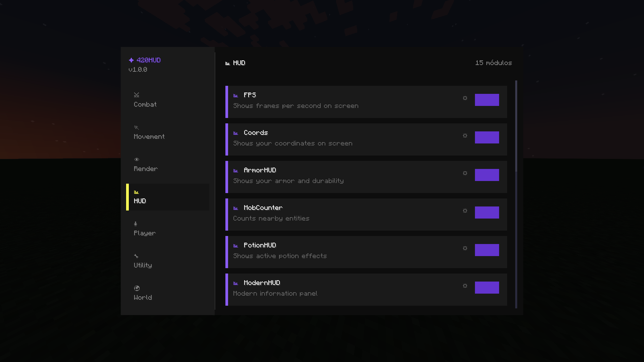
Task: Open the ModernHUD settings gear
Action: tap(465, 286)
